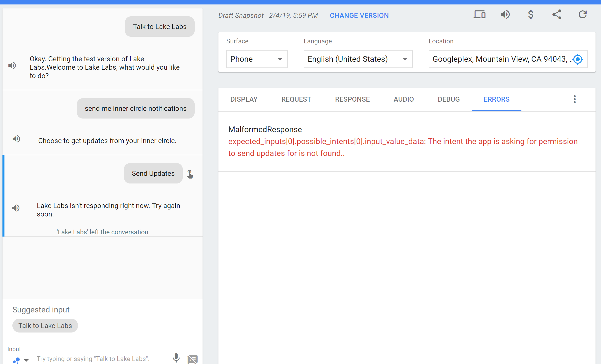Switch to the REQUEST tab

tap(296, 99)
